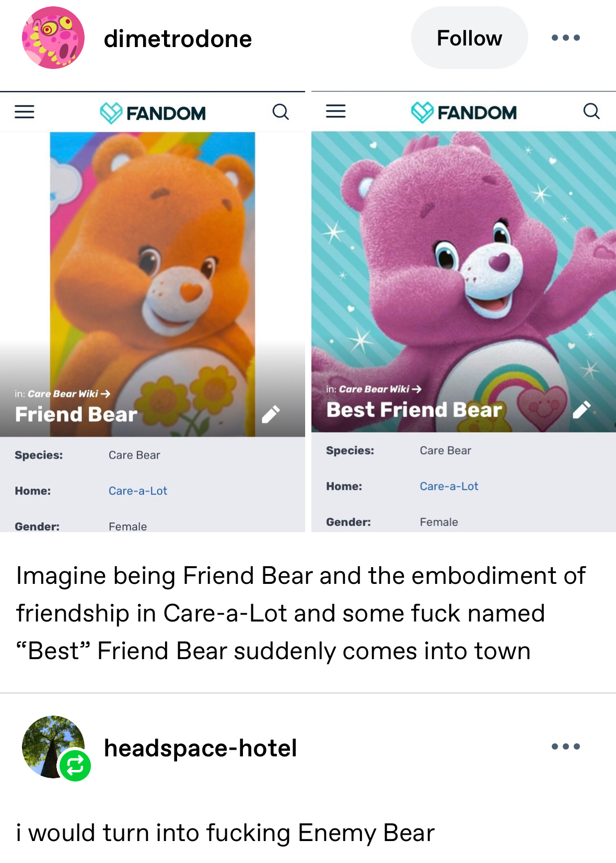Open the pink Best Friend Bear image

coord(463,281)
